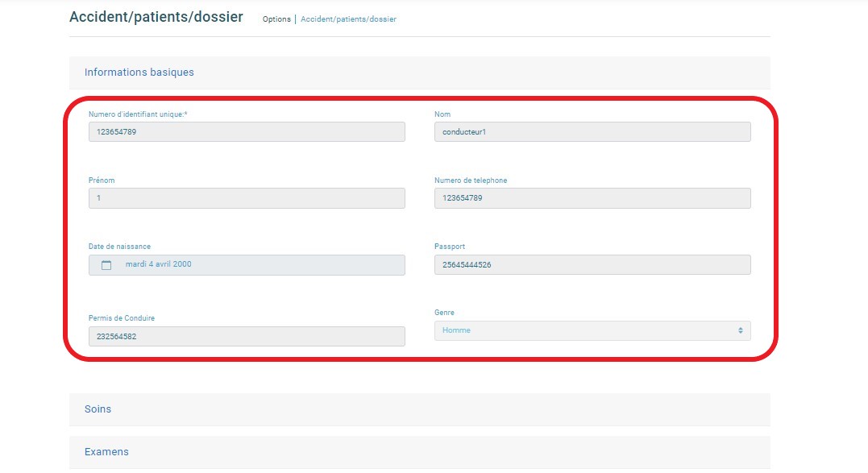Screen dimensions: 868x473
Task: Click the Date de naissance label
Action: point(119,247)
